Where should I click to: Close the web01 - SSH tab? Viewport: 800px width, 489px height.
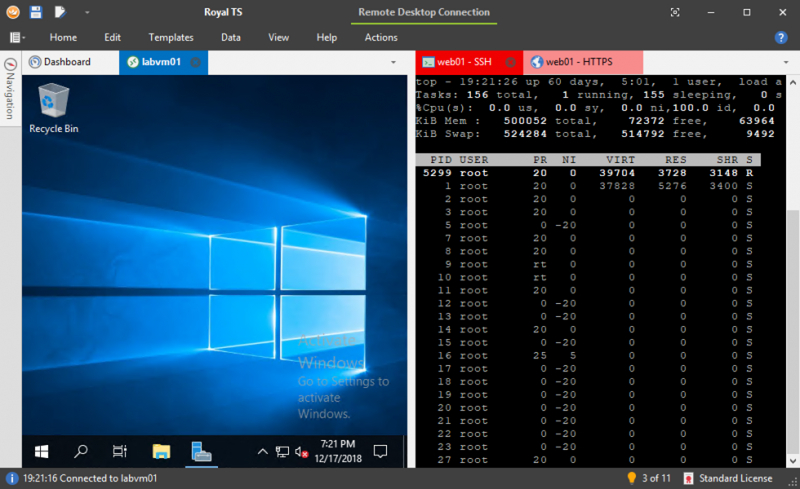[x=510, y=62]
